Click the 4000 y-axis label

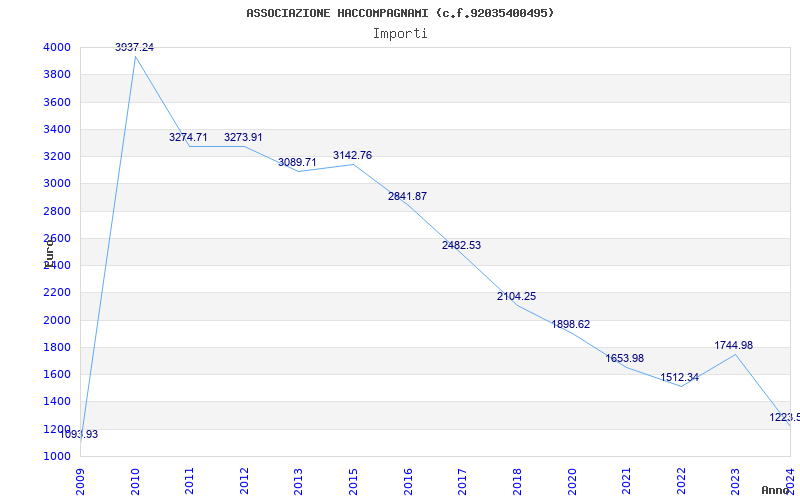[x=57, y=48]
